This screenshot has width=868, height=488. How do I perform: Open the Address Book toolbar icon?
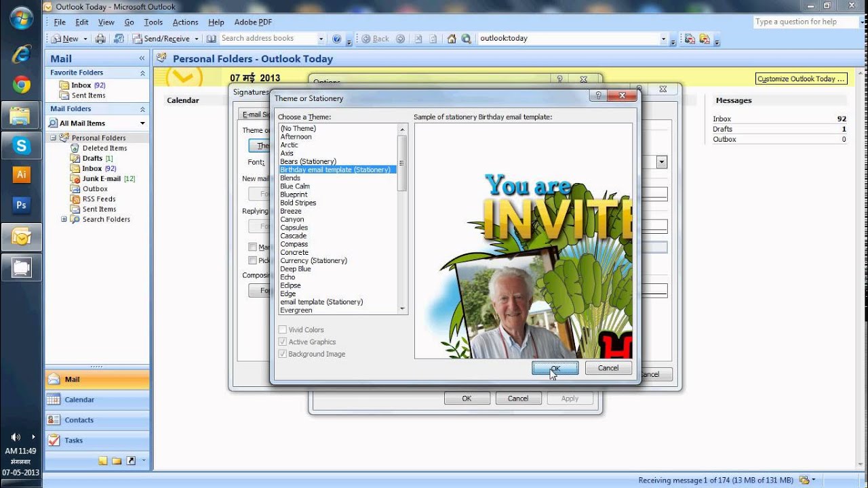tap(212, 39)
